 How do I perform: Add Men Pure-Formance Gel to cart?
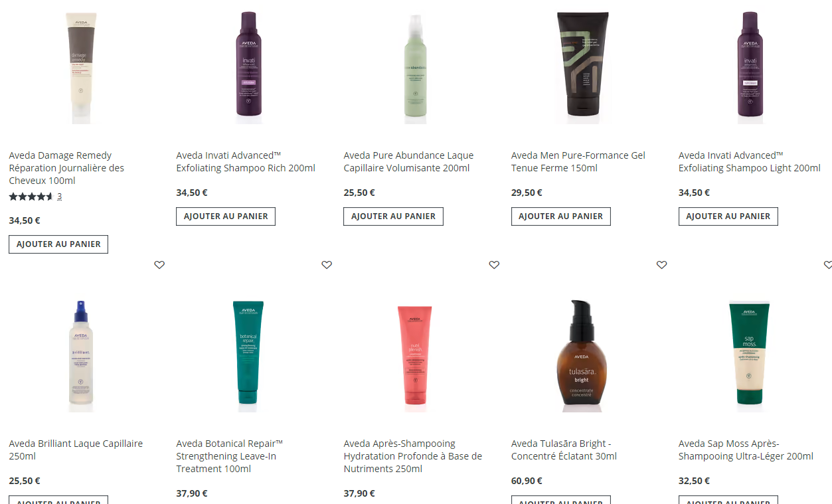(x=560, y=216)
